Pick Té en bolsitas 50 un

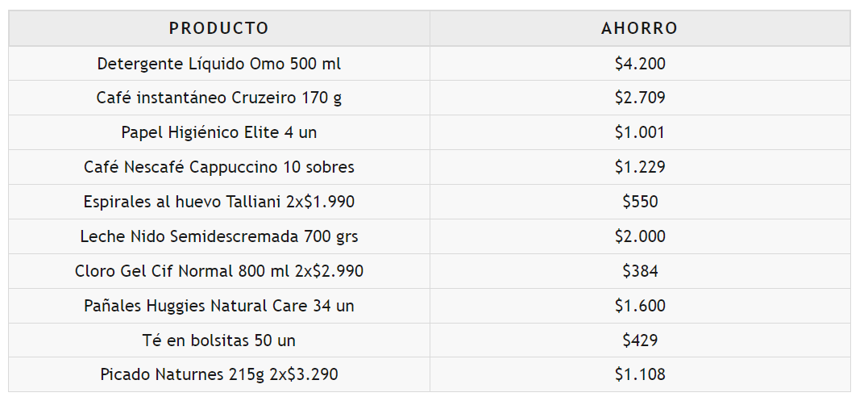[x=219, y=341]
